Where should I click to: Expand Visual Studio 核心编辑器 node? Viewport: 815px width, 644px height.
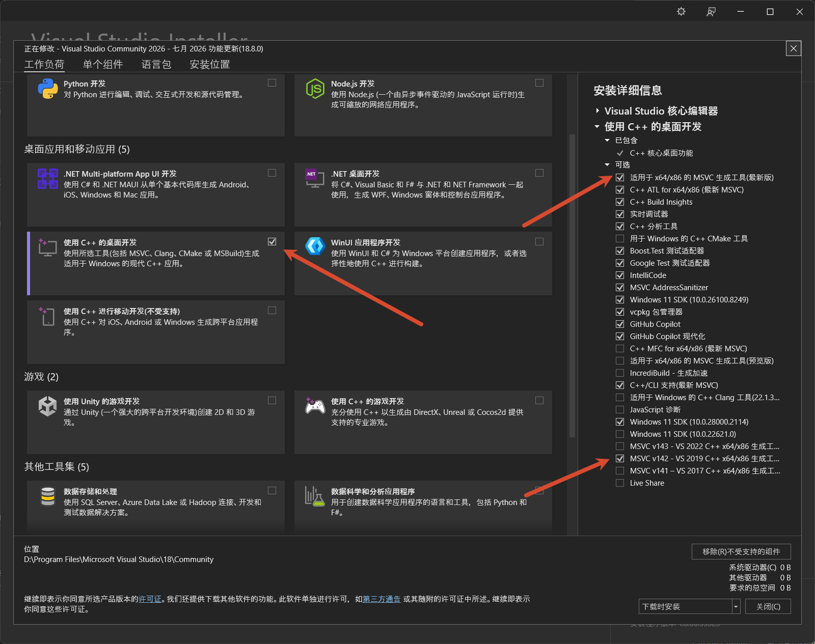[x=597, y=110]
